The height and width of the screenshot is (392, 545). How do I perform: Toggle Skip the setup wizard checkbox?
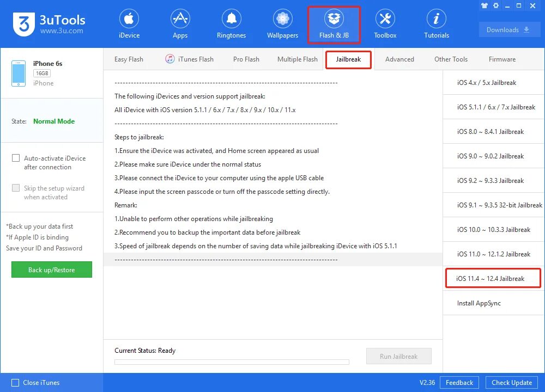[x=16, y=188]
